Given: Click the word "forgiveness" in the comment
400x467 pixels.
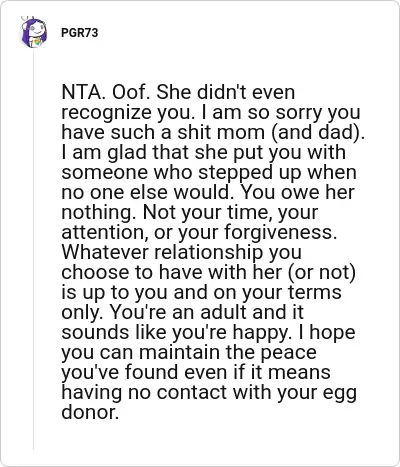Looking at the screenshot, I should (280, 232).
